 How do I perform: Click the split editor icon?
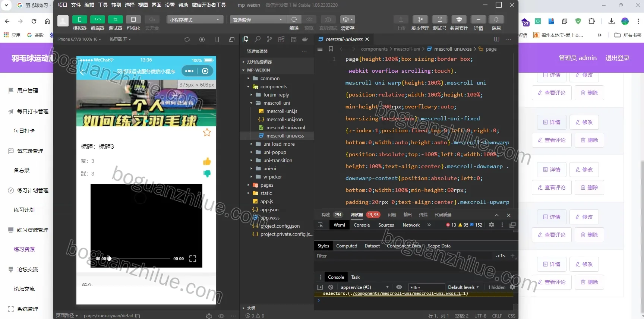point(497,39)
